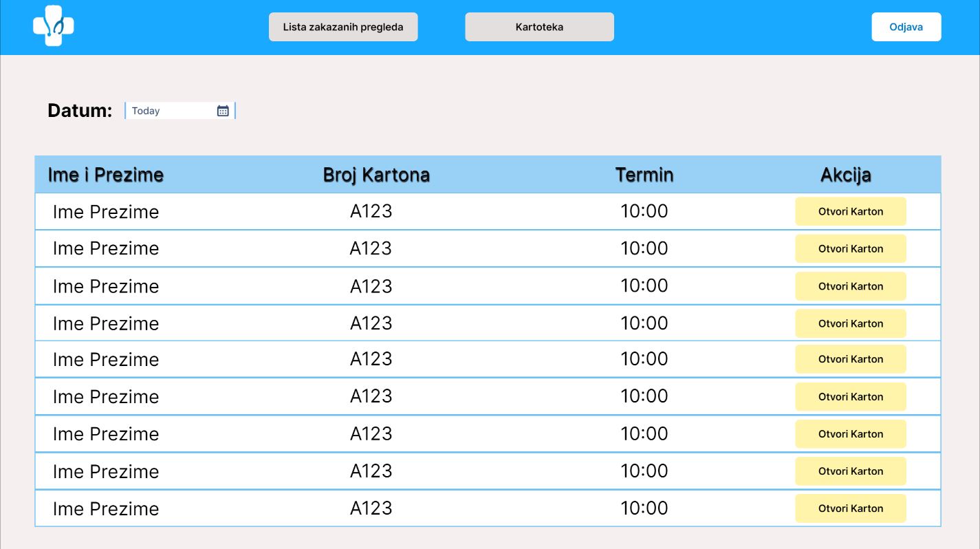
Task: Click Otvori Karton in the sixth row
Action: coord(850,397)
